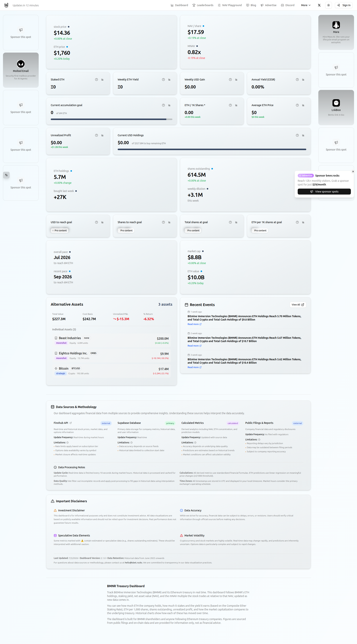Open Finnhub API external link icon
Screen dimensions: 357x644
point(70,423)
